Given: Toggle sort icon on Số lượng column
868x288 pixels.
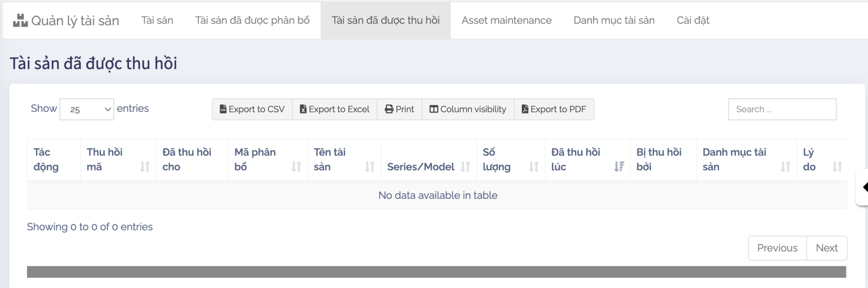Looking at the screenshot, I should [534, 167].
